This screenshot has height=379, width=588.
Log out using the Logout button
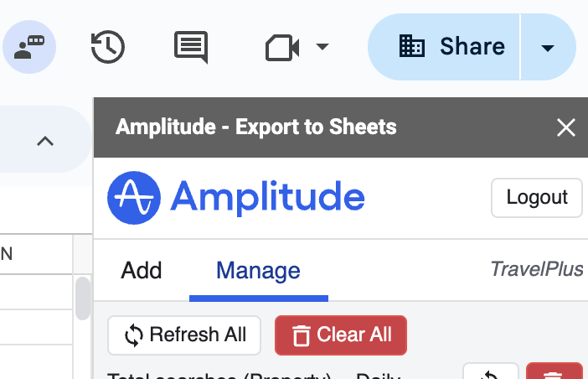click(x=537, y=198)
